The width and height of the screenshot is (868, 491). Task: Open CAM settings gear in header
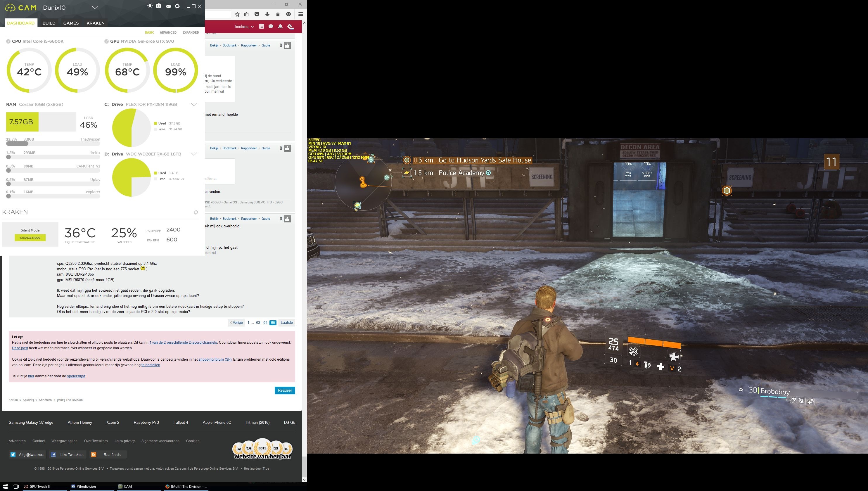pyautogui.click(x=177, y=6)
